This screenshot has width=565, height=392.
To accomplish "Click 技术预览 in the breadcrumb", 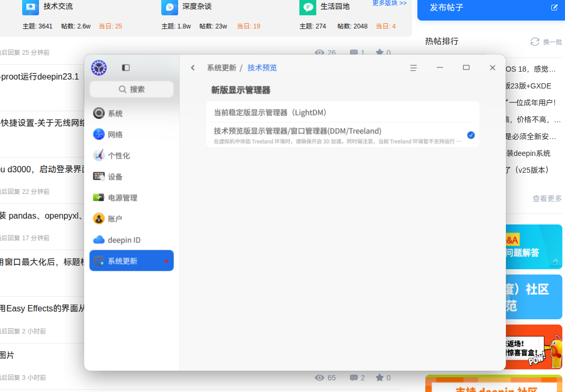I will point(262,68).
